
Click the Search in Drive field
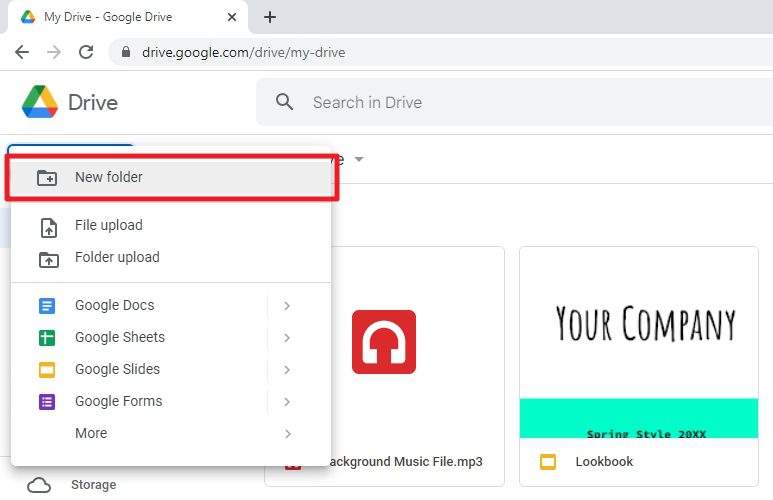click(514, 102)
